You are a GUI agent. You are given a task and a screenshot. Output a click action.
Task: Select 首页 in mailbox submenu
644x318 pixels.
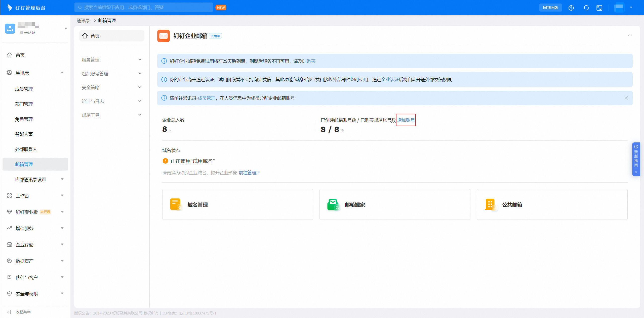click(x=112, y=36)
